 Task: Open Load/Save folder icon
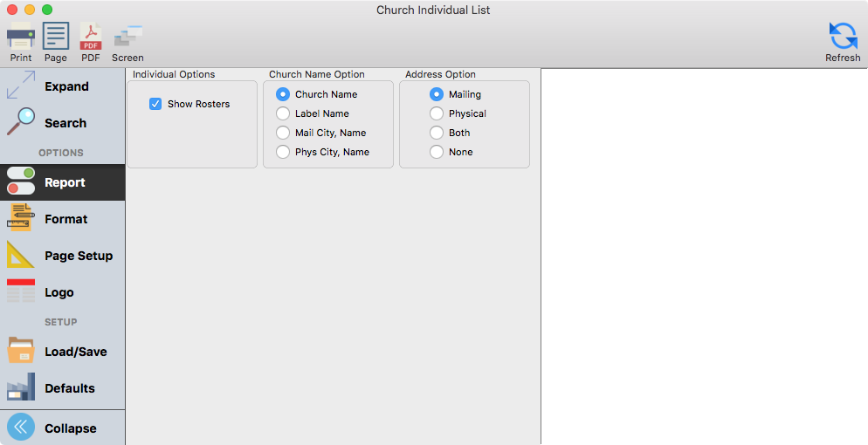point(21,352)
